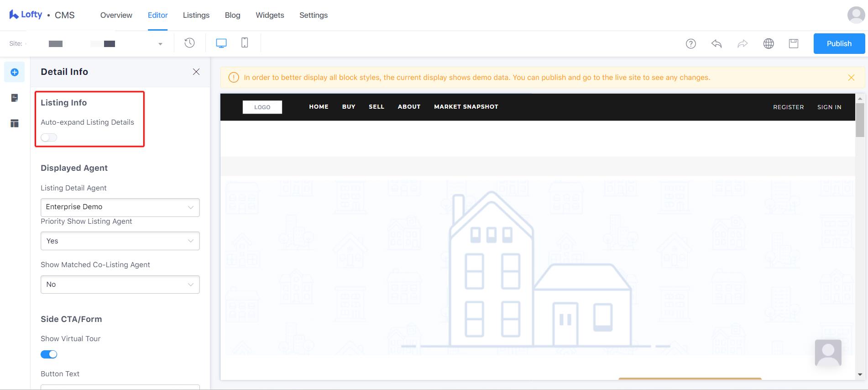
Task: Click SELL in the preview navigation
Action: pos(376,106)
